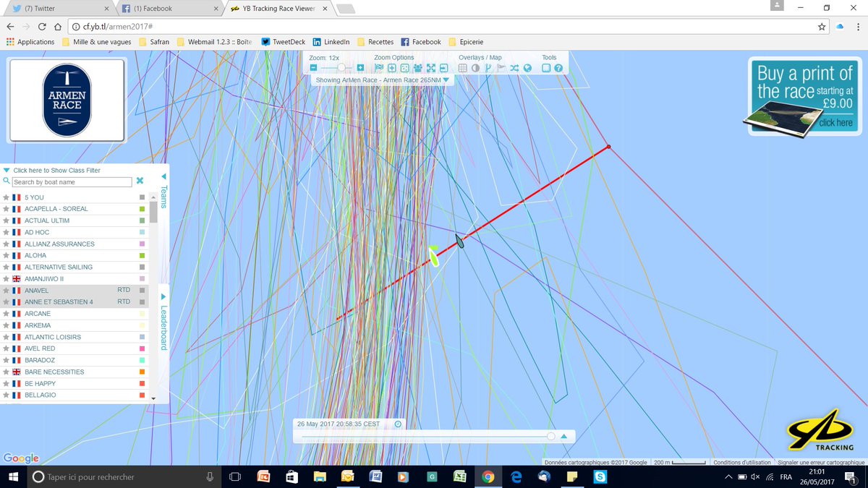Click the magnifying glass icon beside the boat search
The width and height of the screenshot is (868, 488).
6,181
